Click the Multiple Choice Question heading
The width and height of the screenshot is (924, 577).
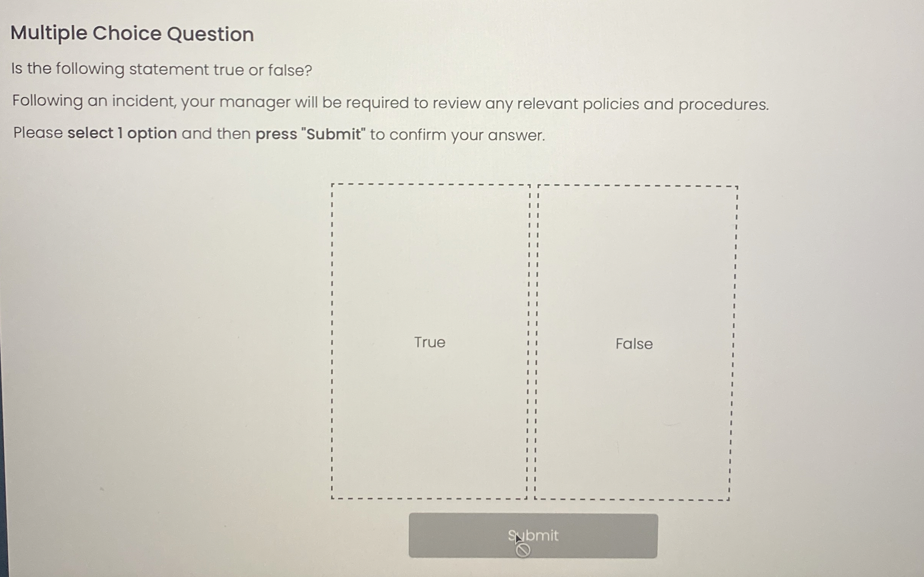click(x=132, y=34)
